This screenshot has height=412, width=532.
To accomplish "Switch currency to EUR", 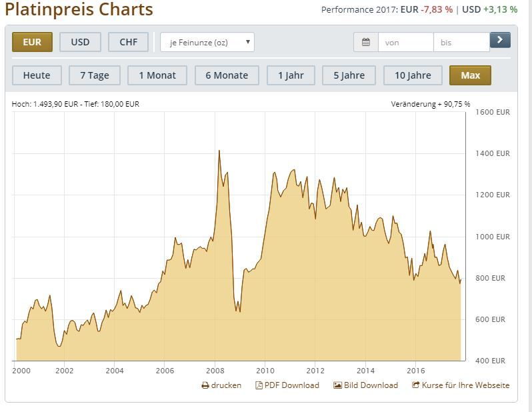I will coord(32,42).
